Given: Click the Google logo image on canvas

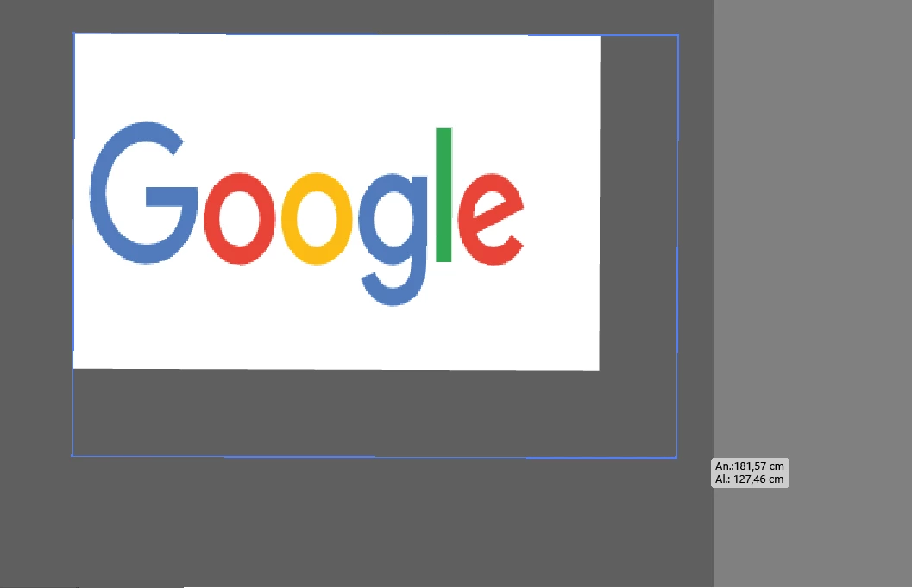Looking at the screenshot, I should [x=336, y=202].
